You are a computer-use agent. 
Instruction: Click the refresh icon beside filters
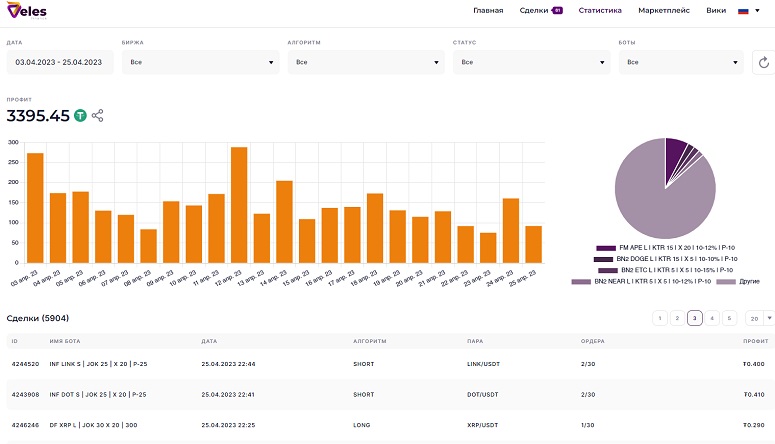(764, 62)
